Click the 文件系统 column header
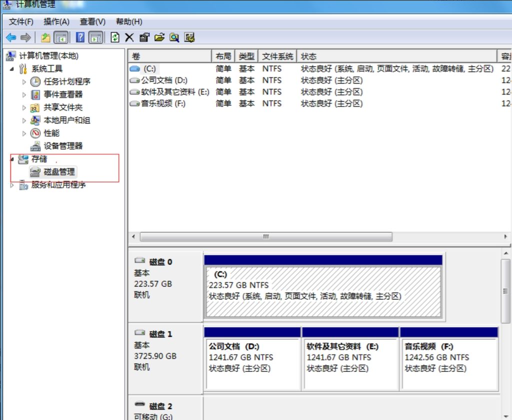The image size is (512, 420). coord(277,56)
